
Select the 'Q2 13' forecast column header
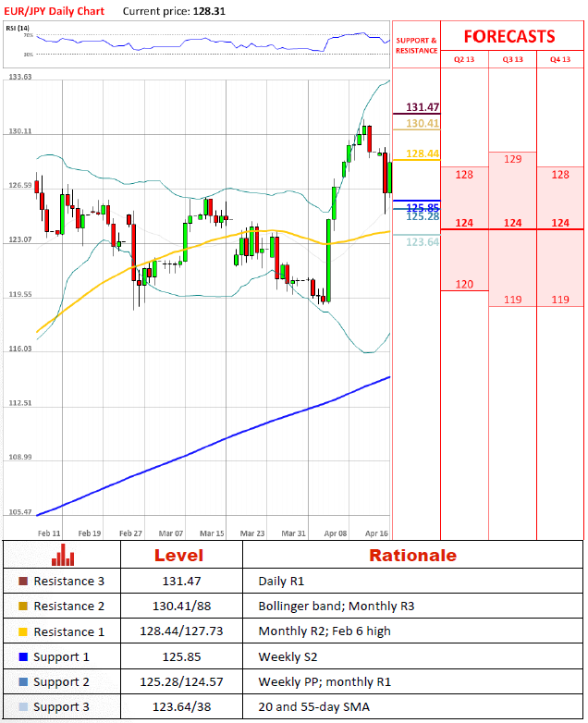click(464, 59)
